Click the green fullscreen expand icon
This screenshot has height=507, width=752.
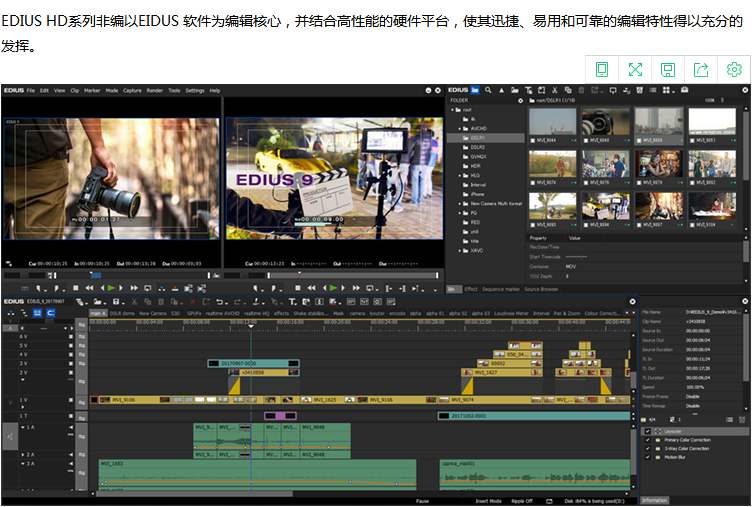(x=635, y=69)
